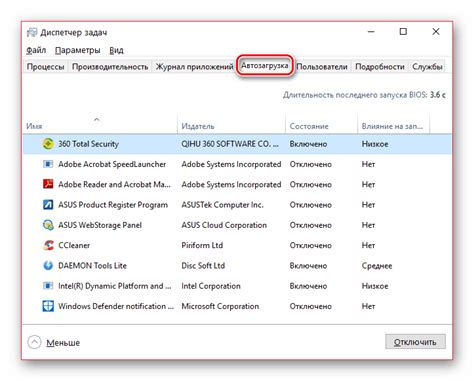Viewport: 474px width, 381px height.
Task: Click publisher Disc Soft Ltd
Action: [203, 266]
